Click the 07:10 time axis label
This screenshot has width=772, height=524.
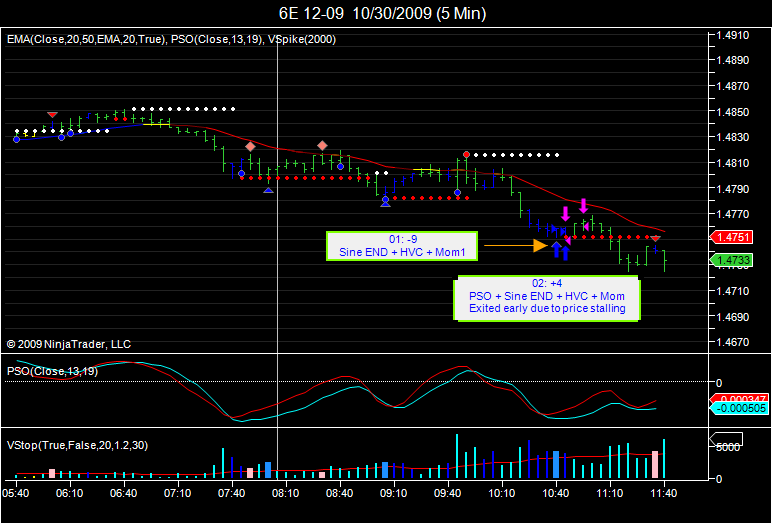click(178, 492)
